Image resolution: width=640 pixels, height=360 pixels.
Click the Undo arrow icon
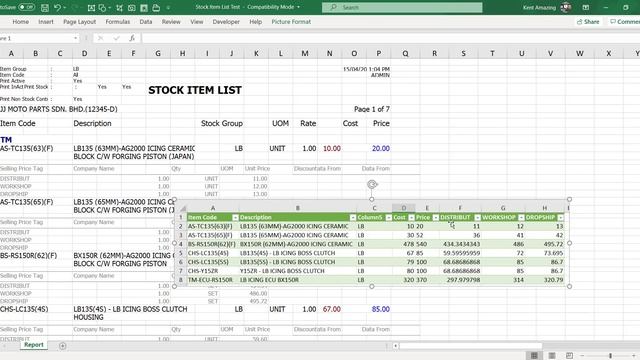[58, 8]
